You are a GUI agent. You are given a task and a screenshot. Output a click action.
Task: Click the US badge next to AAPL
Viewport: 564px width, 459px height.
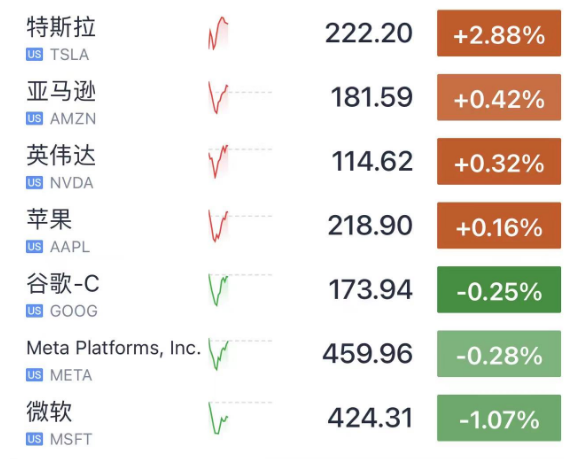click(35, 247)
